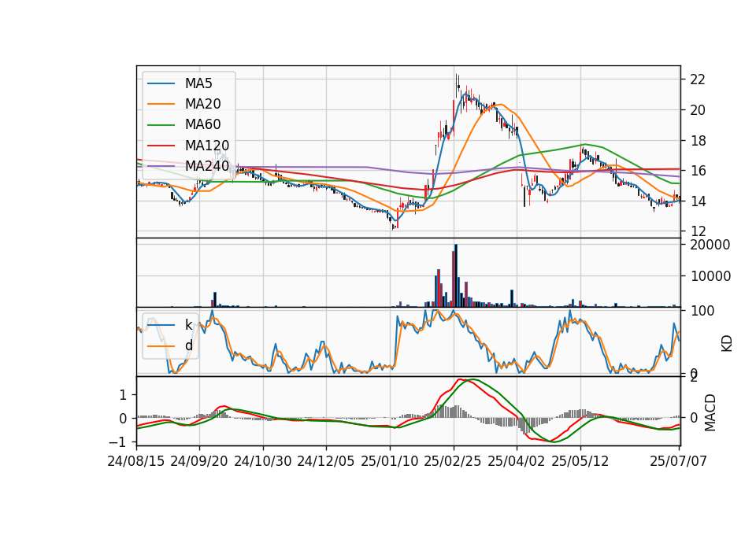This screenshot has height=543, width=756.
Task: Click the MA5 legend label
Action: (x=198, y=83)
